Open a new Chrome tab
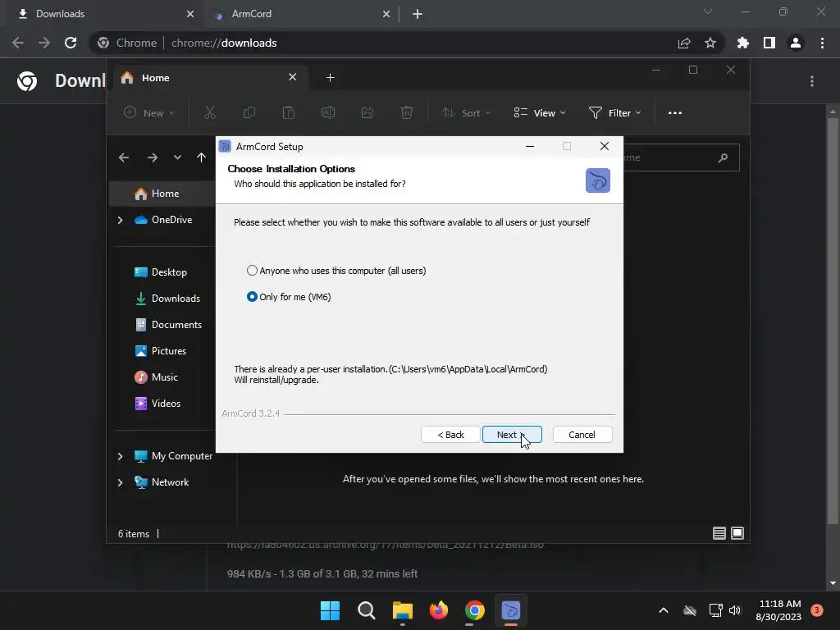Viewport: 840px width, 630px height. click(418, 14)
